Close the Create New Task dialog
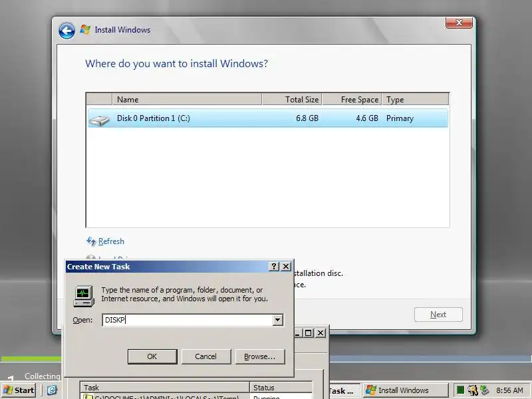This screenshot has height=399, width=532. (x=286, y=267)
